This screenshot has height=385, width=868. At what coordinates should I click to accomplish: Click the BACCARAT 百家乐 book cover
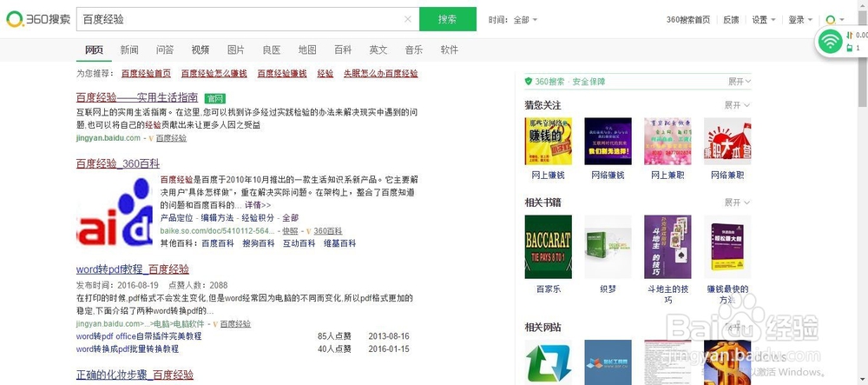(x=548, y=247)
